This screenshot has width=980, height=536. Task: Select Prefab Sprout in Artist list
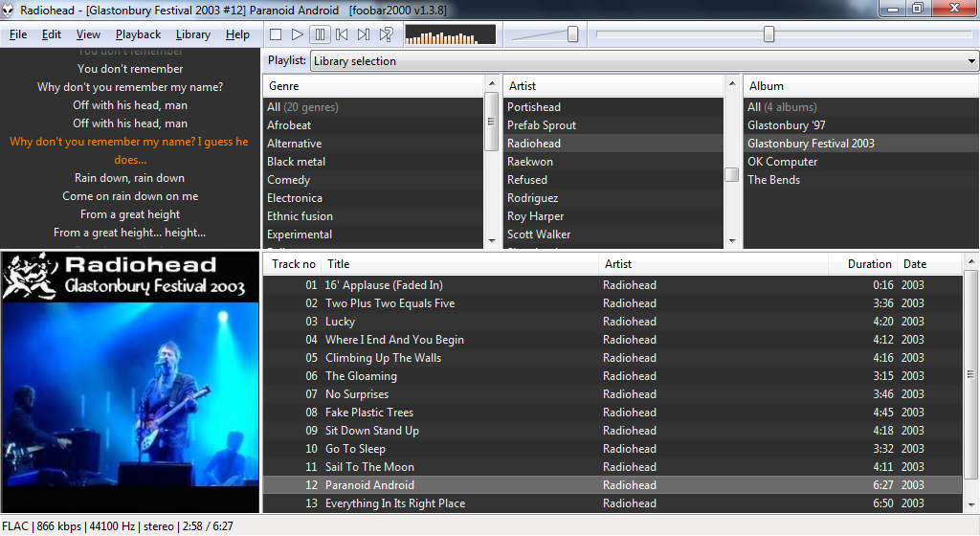pyautogui.click(x=613, y=125)
